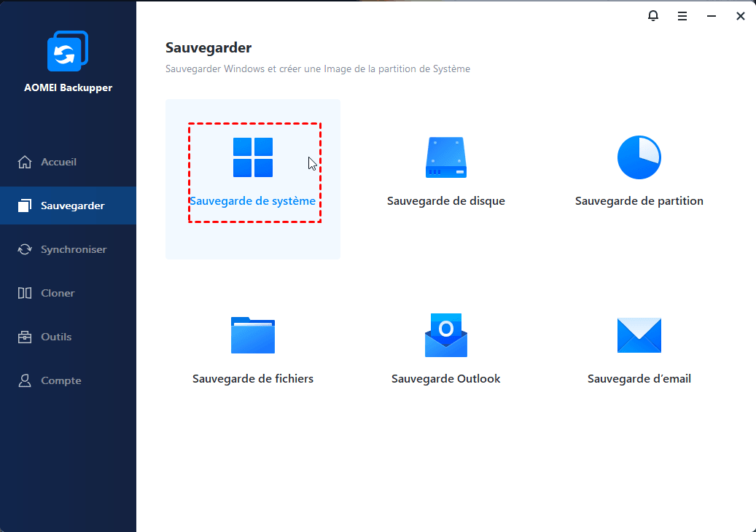Image resolution: width=756 pixels, height=532 pixels.
Task: Click the AOMEI Backupper logo icon
Action: tap(68, 51)
